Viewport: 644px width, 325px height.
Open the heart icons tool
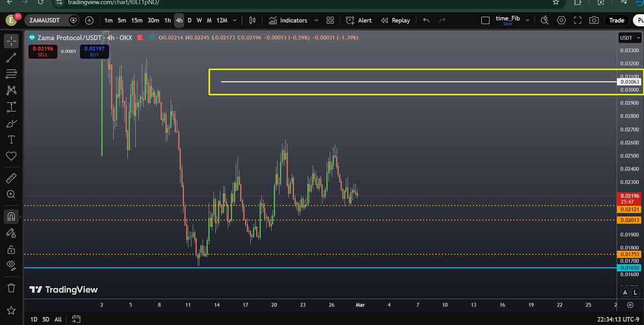[x=11, y=157]
